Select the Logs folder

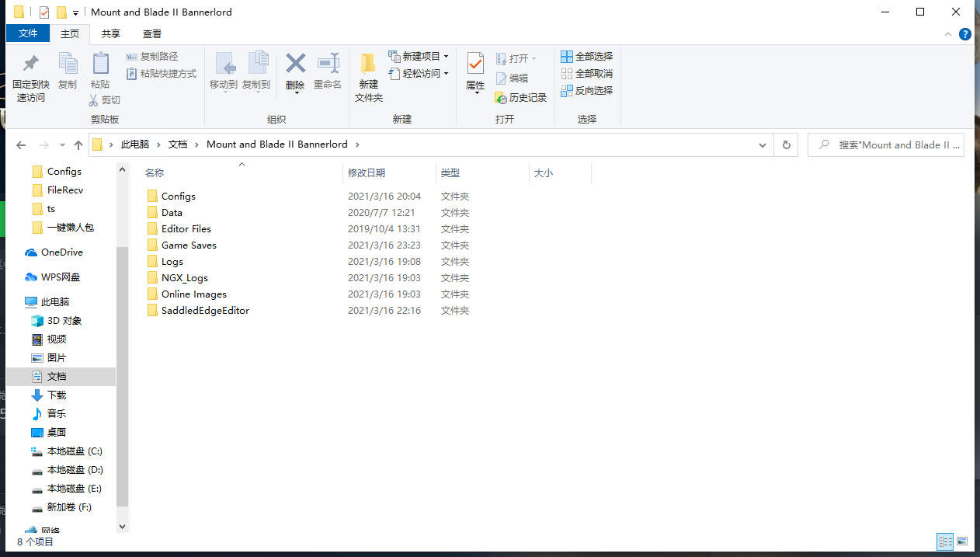(x=165, y=262)
